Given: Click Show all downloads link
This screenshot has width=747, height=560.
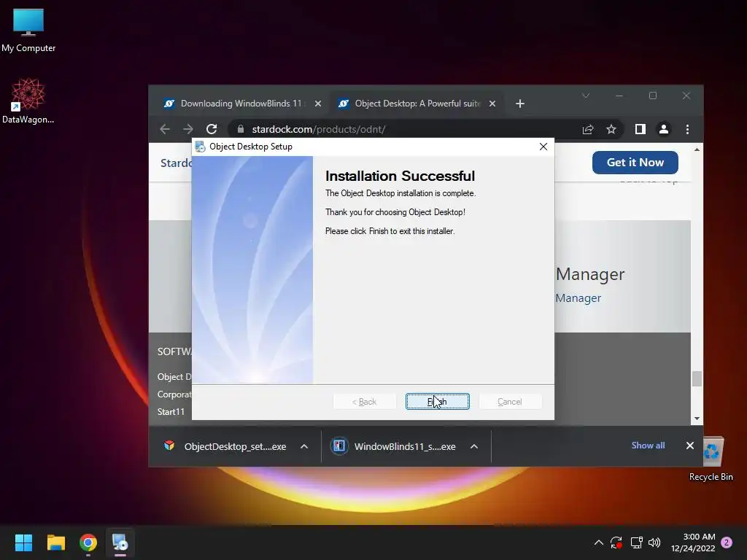Looking at the screenshot, I should click(x=648, y=446).
